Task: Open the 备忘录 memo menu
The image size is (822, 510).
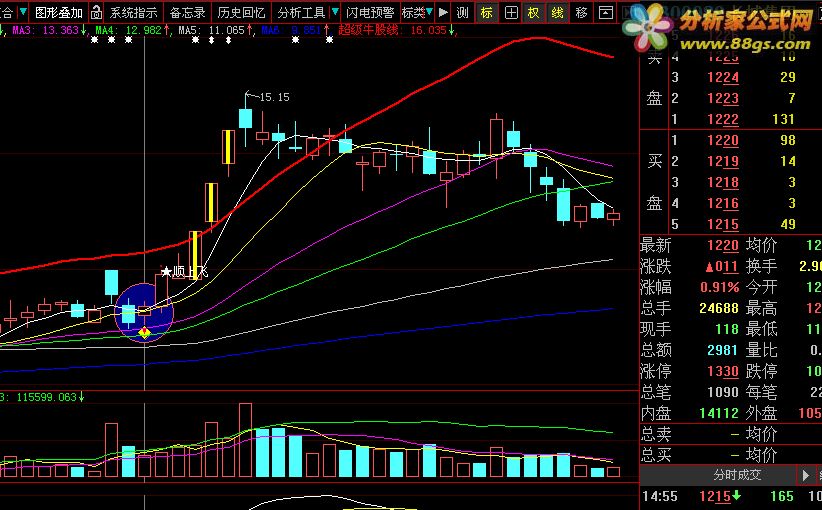Action: pyautogui.click(x=187, y=12)
